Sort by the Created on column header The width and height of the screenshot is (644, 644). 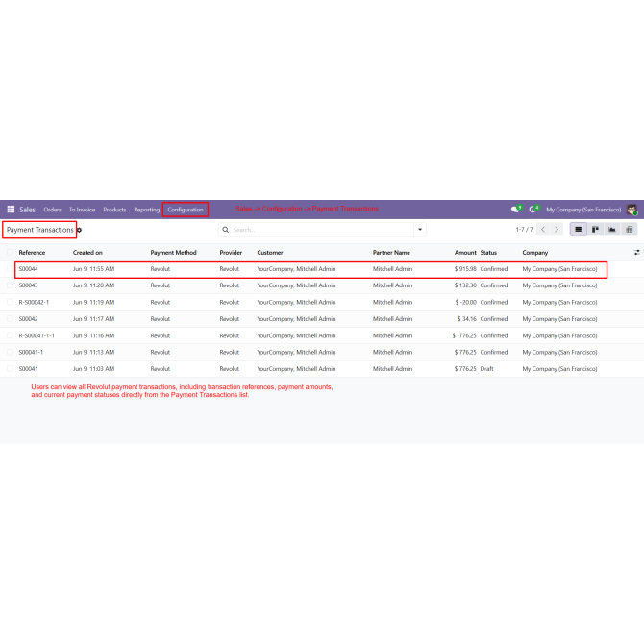(x=87, y=252)
